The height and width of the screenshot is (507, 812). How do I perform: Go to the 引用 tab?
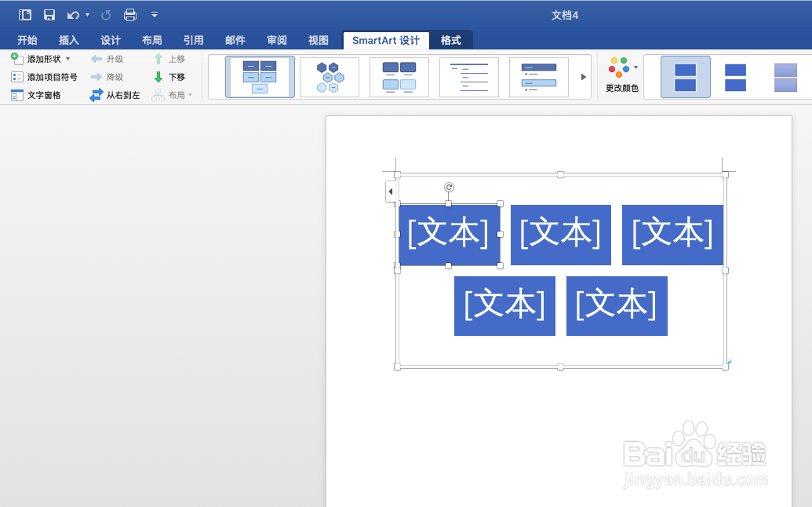tap(193, 40)
